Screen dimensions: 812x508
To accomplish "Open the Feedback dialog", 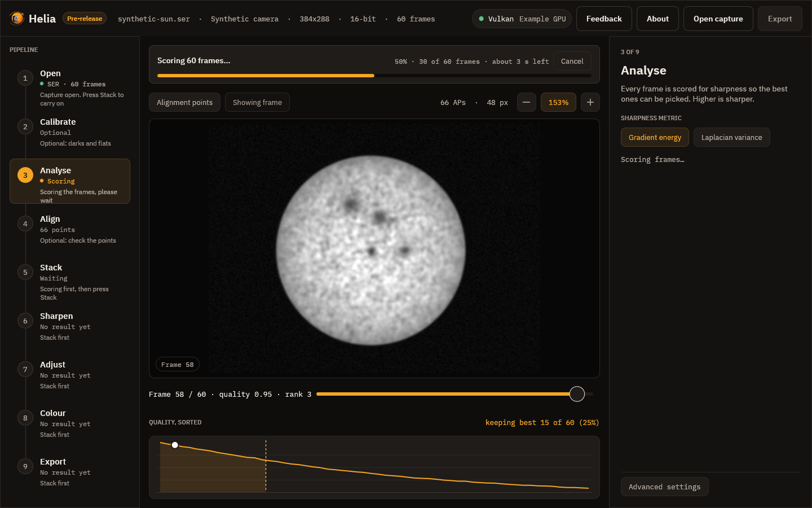I will click(x=604, y=19).
